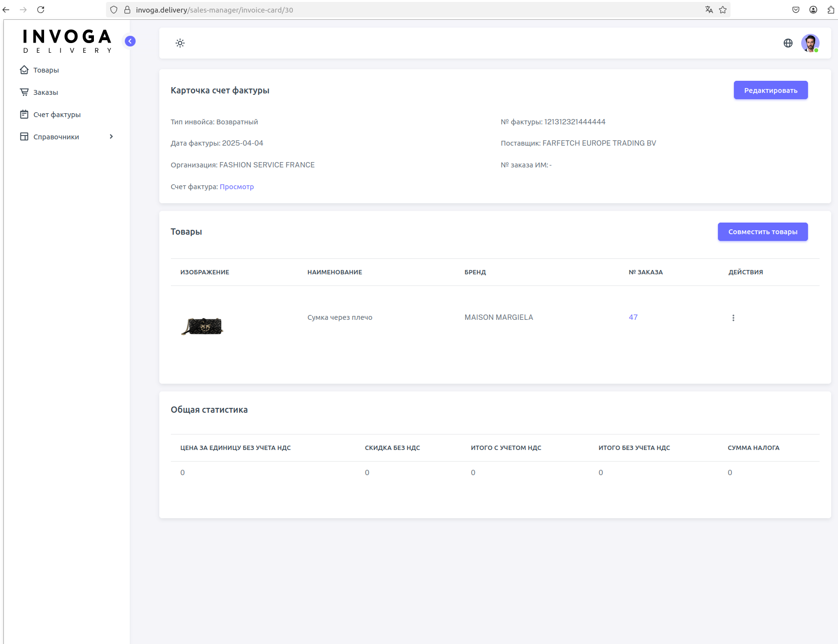This screenshot has width=838, height=644.
Task: Click the padlock site security icon
Action: click(127, 10)
